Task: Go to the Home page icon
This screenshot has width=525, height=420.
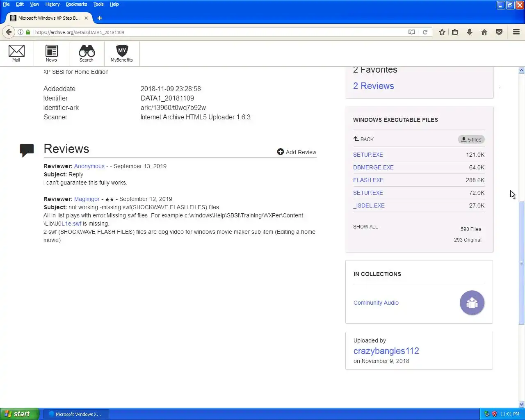Action: coord(484,32)
